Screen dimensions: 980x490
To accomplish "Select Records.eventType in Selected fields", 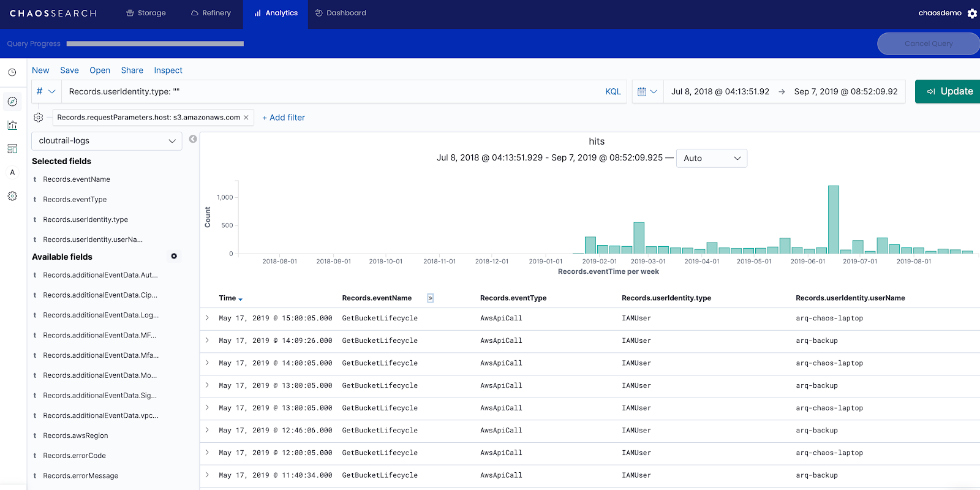I will click(x=75, y=200).
